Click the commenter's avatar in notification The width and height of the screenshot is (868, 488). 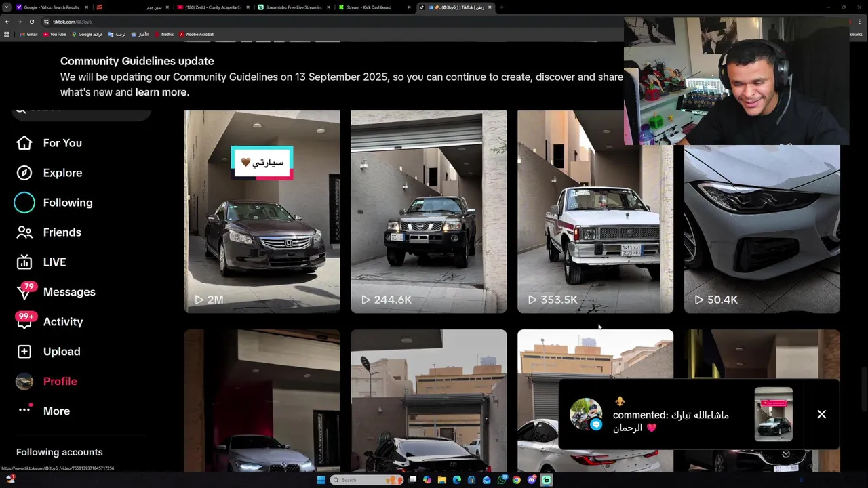[586, 414]
